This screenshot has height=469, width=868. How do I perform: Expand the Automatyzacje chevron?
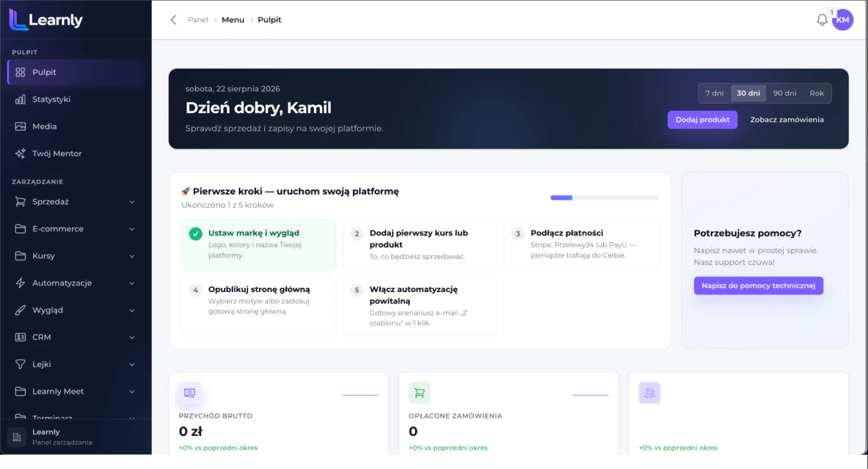[x=132, y=283]
